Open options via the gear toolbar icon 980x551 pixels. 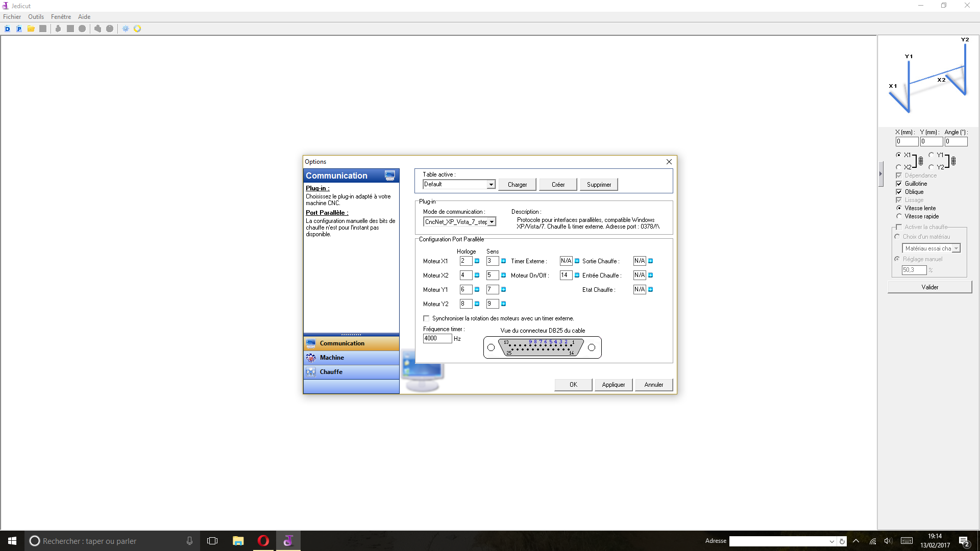126,29
